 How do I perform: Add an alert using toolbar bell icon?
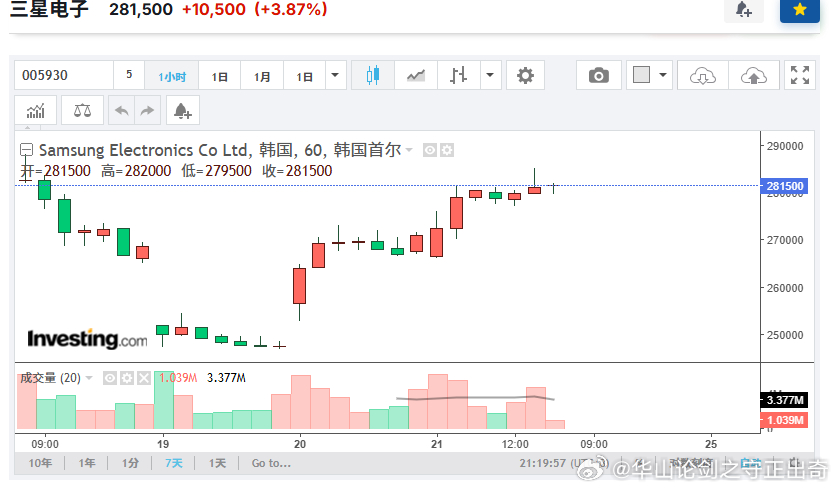pos(183,111)
